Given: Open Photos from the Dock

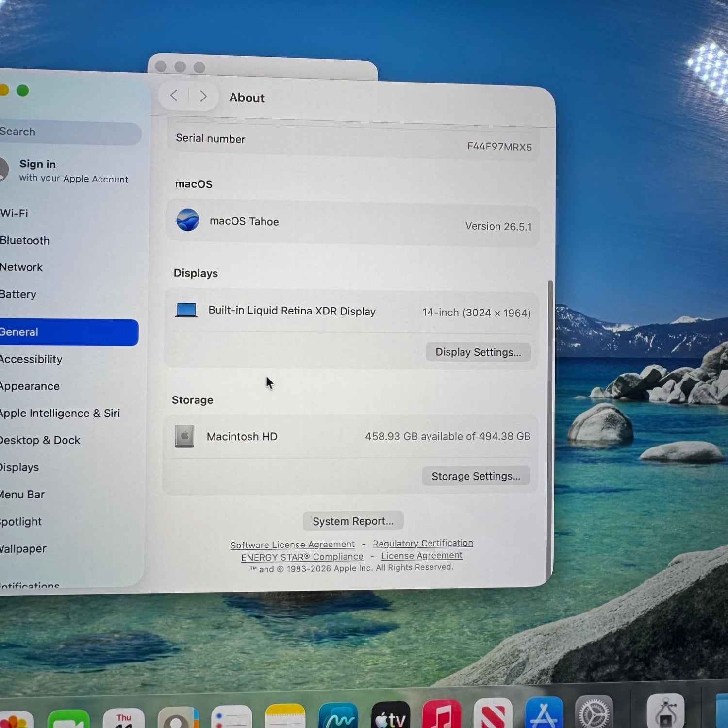Looking at the screenshot, I should [x=16, y=720].
